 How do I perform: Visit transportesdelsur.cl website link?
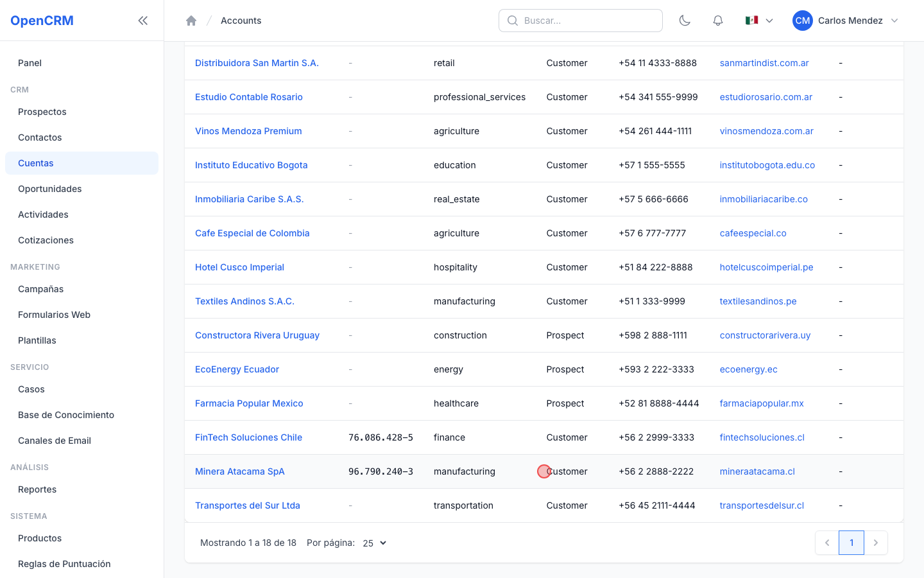762,505
